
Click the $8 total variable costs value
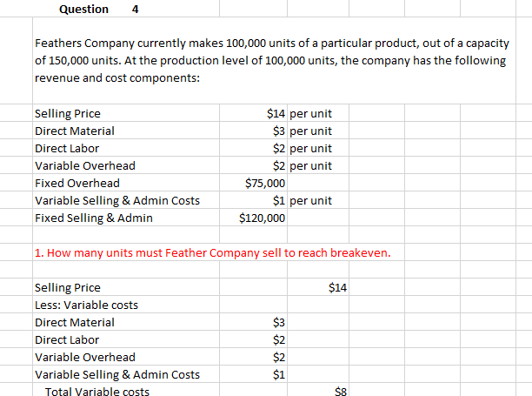(340, 393)
